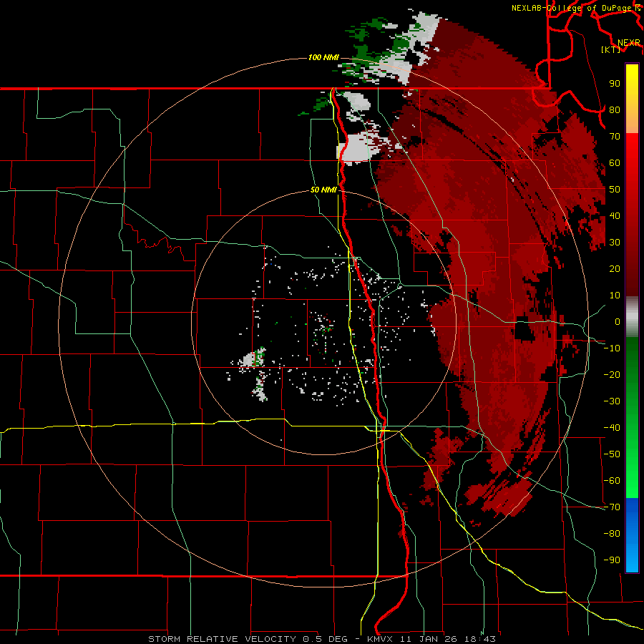Click the 50 value on velocity scale
644x644 pixels.
coord(615,190)
